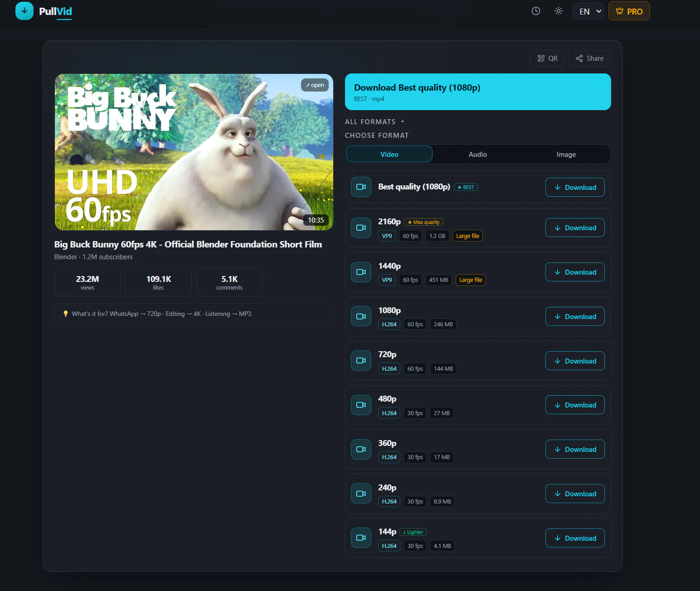700x591 pixels.
Task: Download the 1440p format
Action: (x=575, y=272)
